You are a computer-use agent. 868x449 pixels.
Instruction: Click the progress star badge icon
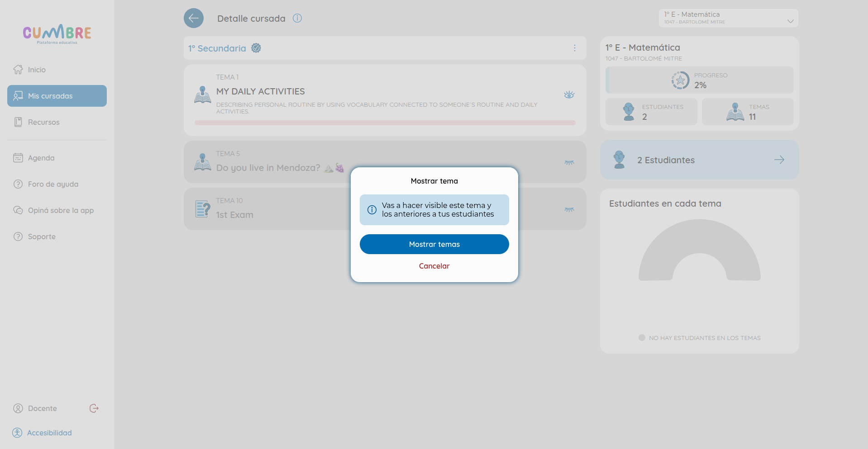(680, 80)
